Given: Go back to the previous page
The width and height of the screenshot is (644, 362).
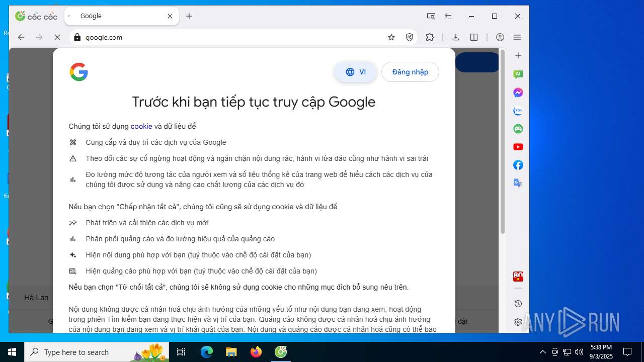Looking at the screenshot, I should 21,37.
